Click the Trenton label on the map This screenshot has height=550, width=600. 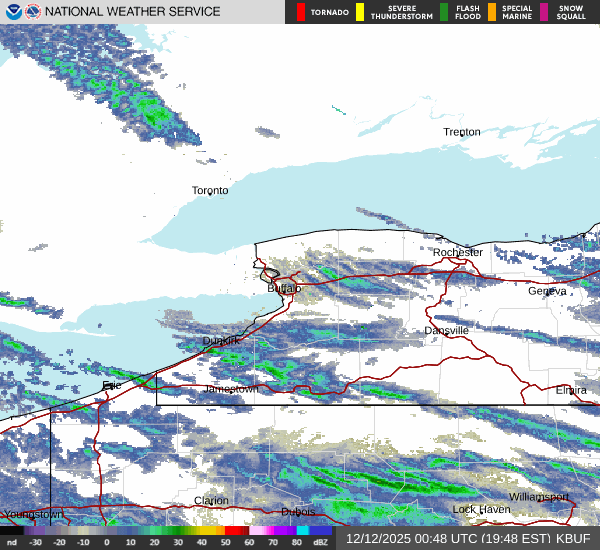[462, 132]
